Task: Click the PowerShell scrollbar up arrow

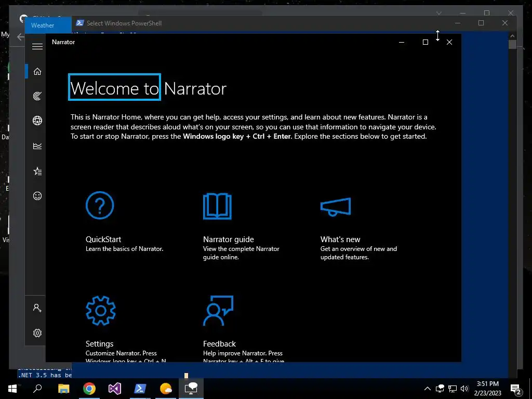Action: coord(512,36)
